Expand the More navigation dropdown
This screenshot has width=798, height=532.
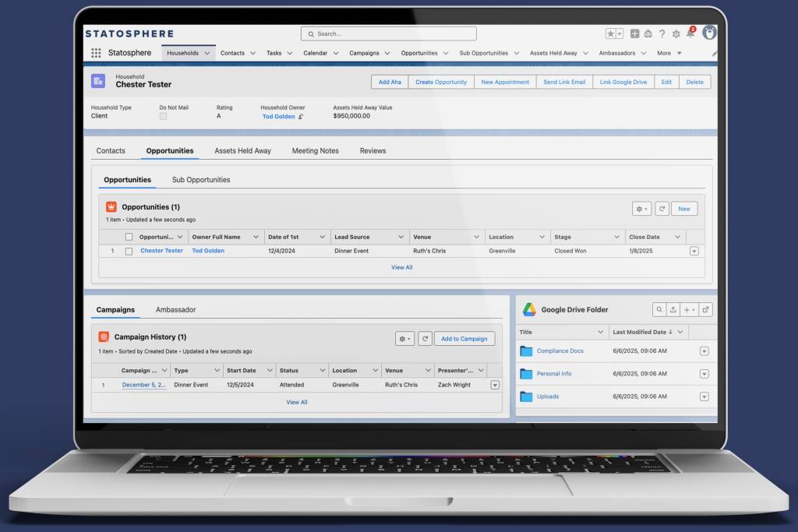(x=669, y=53)
